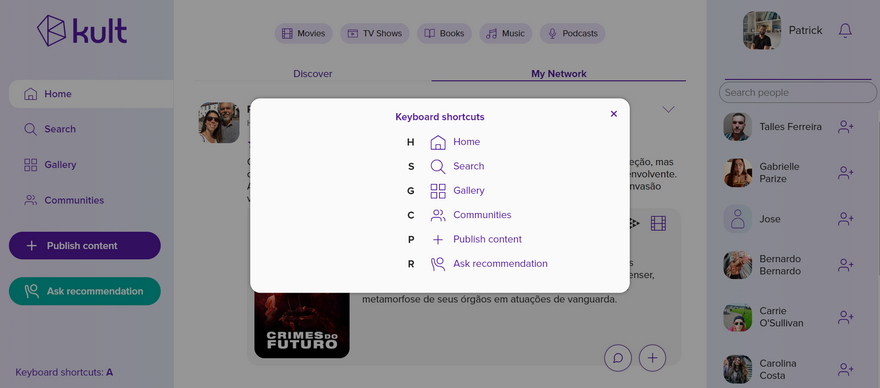Add Bernardo Bernardo as a connection
880x388 pixels.
pos(845,265)
